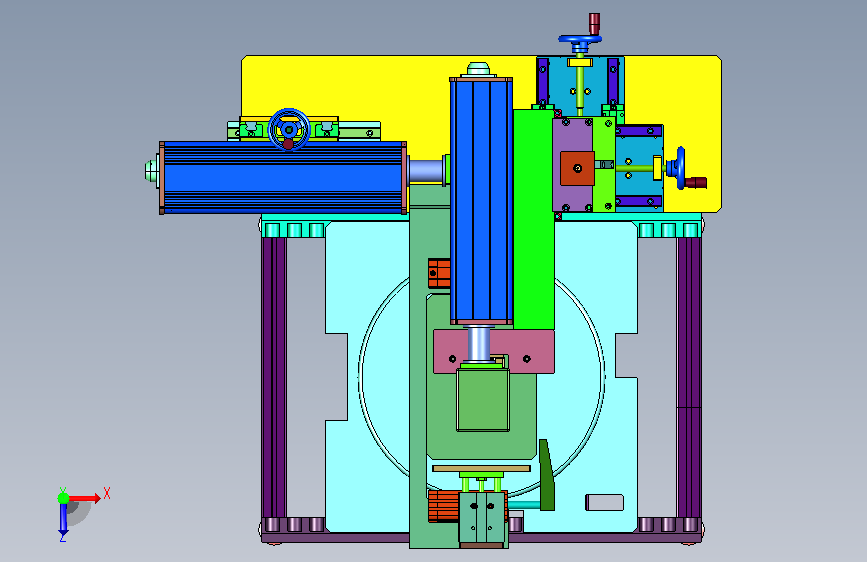Pick the dark red crank handle at right

(x=696, y=182)
